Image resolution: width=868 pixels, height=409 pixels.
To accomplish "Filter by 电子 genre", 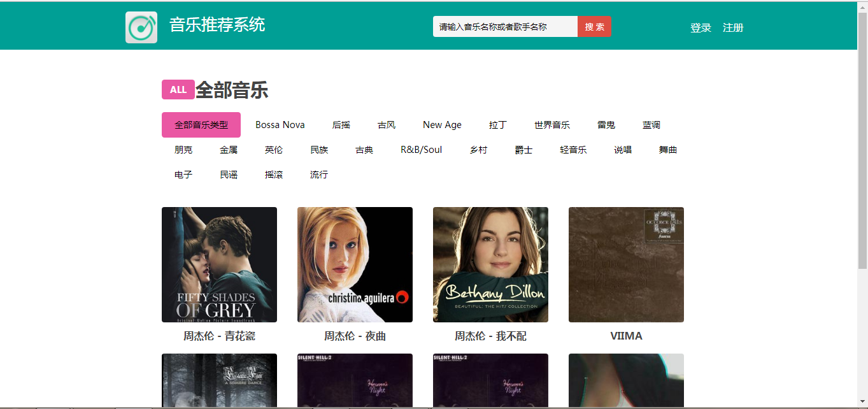I will pos(183,175).
